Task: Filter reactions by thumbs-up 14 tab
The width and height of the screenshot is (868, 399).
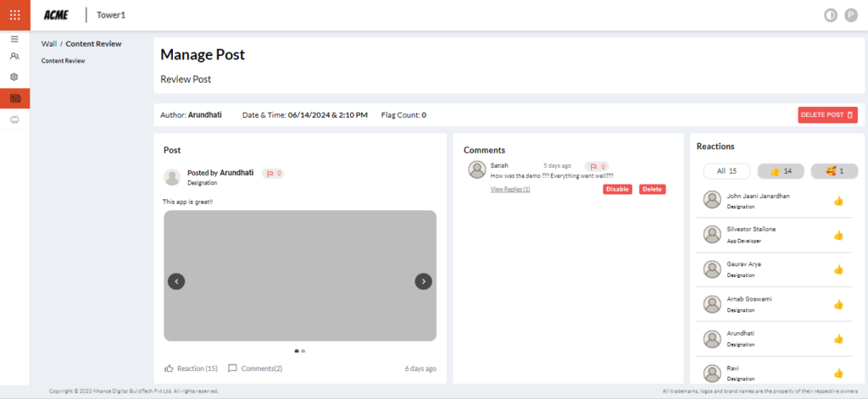Action: [780, 171]
